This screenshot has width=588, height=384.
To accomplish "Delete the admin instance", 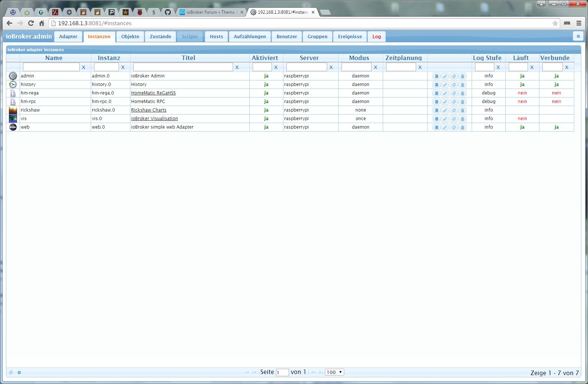I will coord(462,76).
